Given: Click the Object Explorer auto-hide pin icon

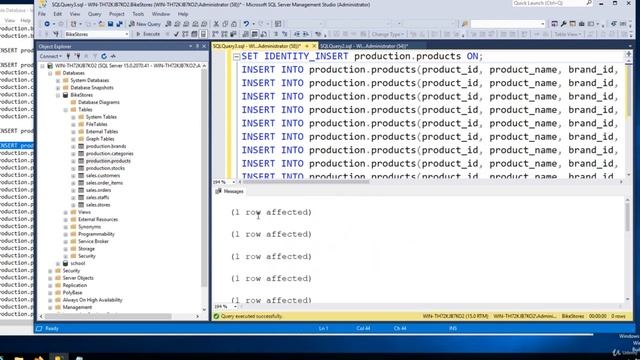Looking at the screenshot, I should click(198, 47).
